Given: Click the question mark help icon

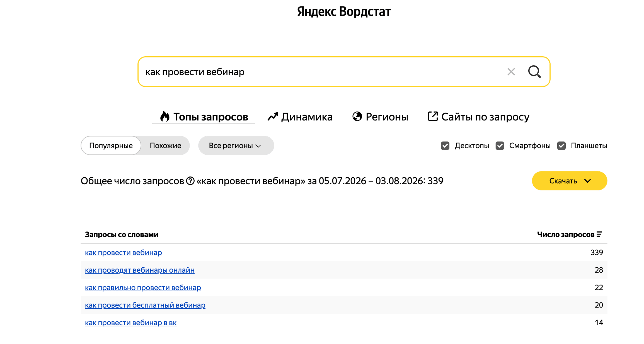Looking at the screenshot, I should pos(190,181).
